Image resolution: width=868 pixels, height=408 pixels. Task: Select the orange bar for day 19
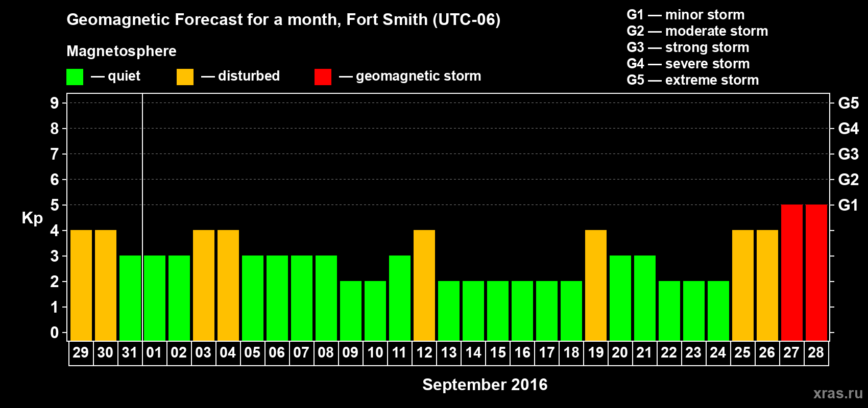pyautogui.click(x=596, y=285)
